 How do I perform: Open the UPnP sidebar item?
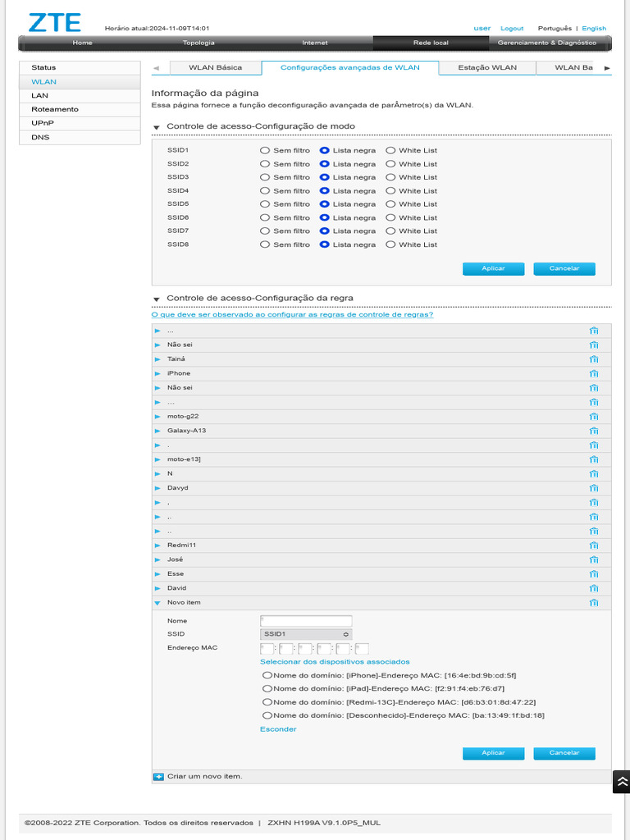click(80, 123)
